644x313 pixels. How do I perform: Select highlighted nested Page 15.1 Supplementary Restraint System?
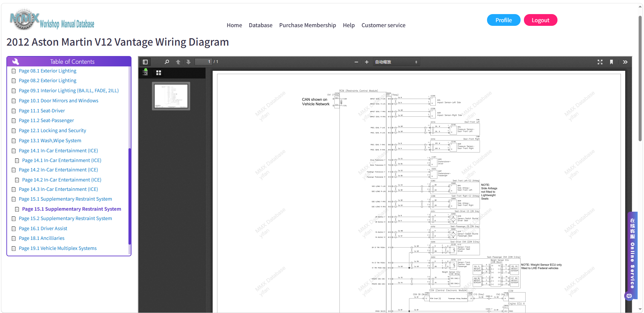click(71, 209)
